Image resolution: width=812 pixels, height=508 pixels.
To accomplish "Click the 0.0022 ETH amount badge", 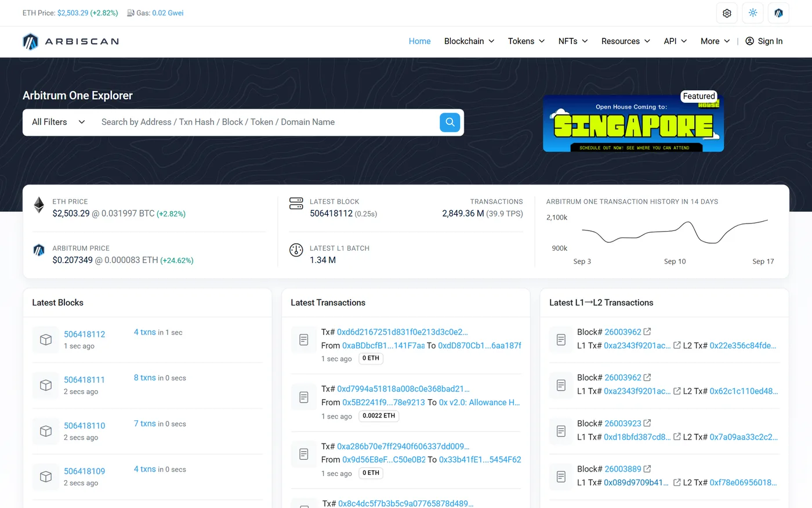I will click(379, 416).
